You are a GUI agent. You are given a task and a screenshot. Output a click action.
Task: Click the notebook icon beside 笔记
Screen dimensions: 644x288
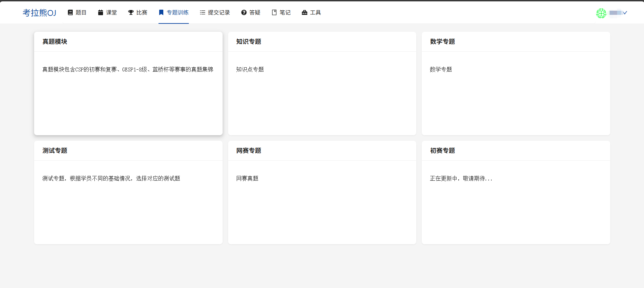click(274, 12)
